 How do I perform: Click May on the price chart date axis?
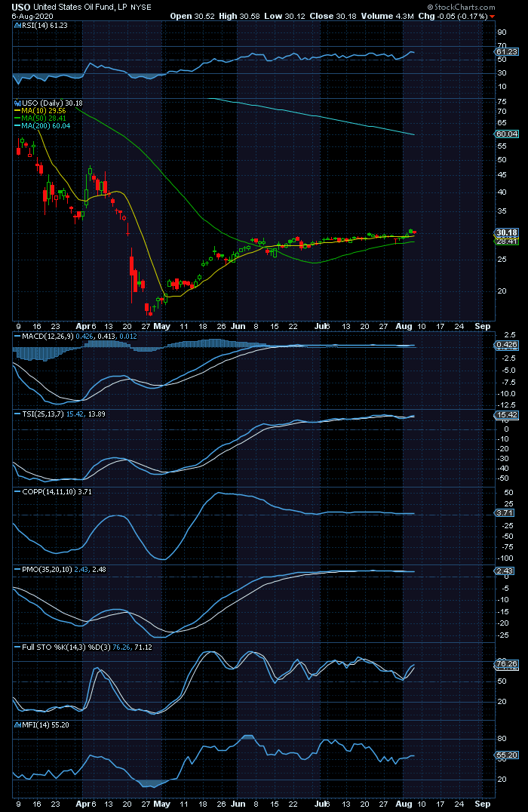coord(162,326)
